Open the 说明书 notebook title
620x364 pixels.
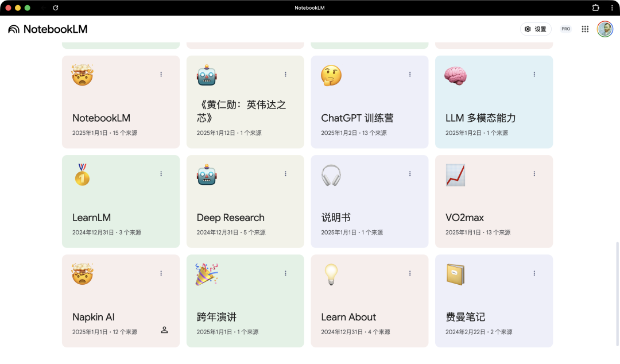[336, 218]
